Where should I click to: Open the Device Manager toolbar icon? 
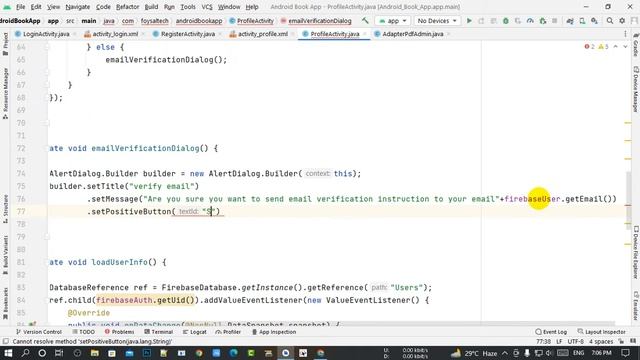(582, 20)
